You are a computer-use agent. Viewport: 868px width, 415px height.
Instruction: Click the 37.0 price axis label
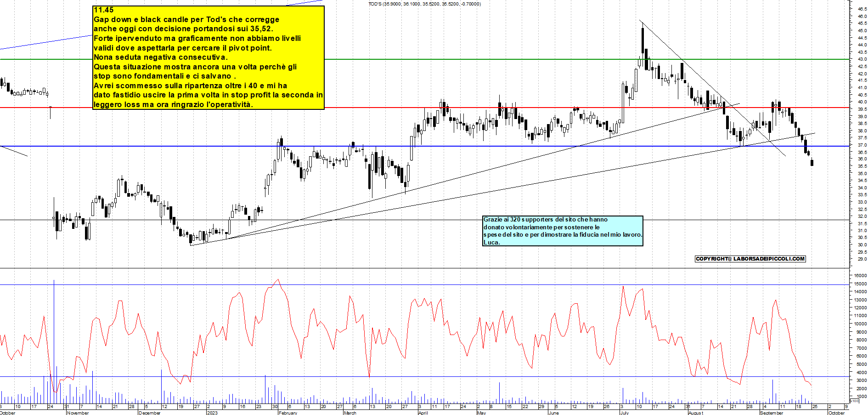tap(862, 145)
